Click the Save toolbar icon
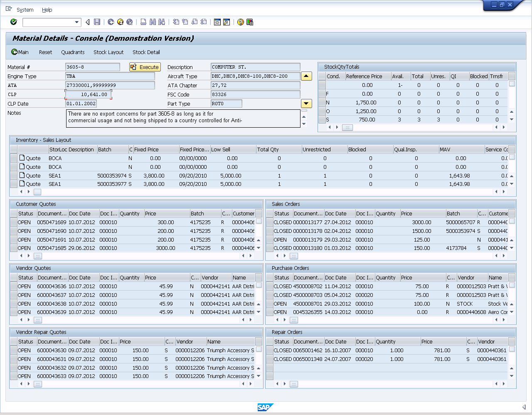The width and height of the screenshot is (532, 415). (x=98, y=22)
